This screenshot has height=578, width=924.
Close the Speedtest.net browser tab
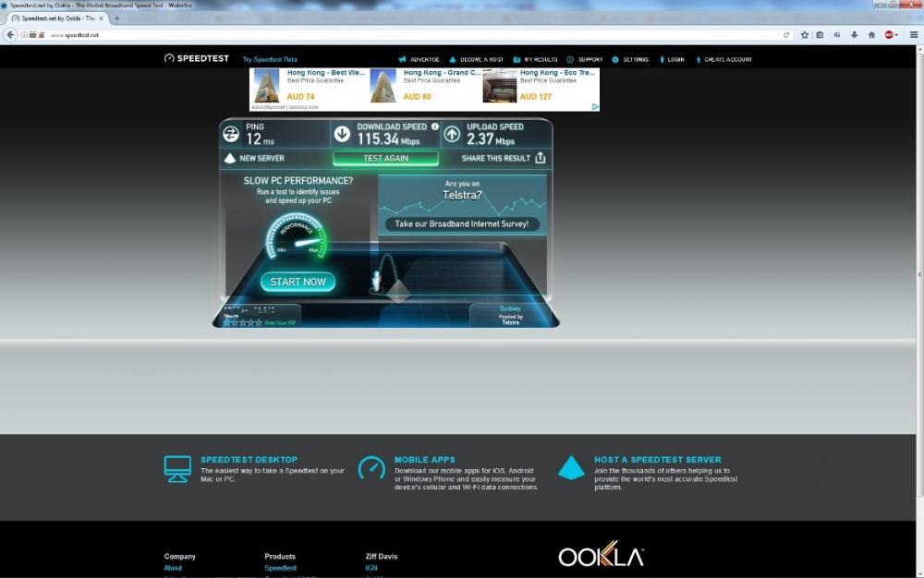pyautogui.click(x=102, y=18)
